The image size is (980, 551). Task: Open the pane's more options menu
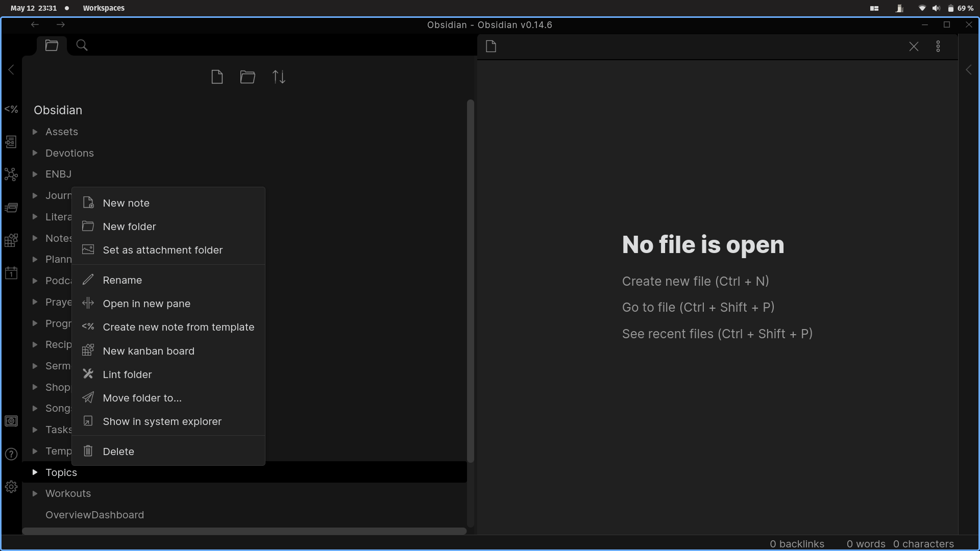click(x=938, y=46)
